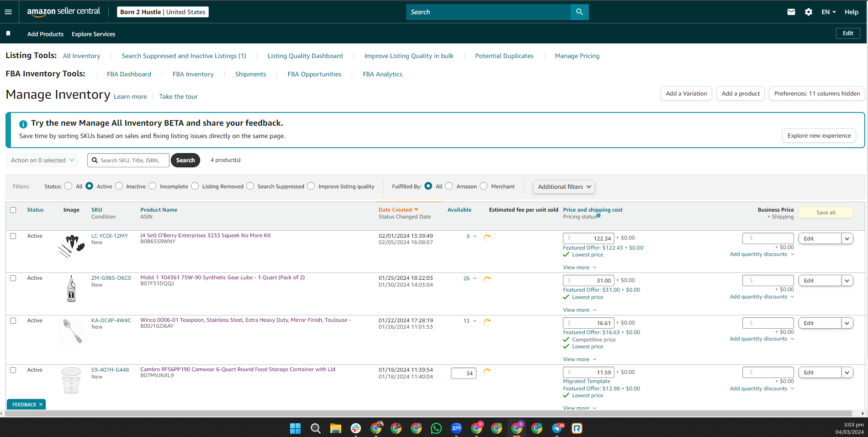Click the Date Created sort arrow
Image resolution: width=868 pixels, height=437 pixels.
pyautogui.click(x=416, y=210)
